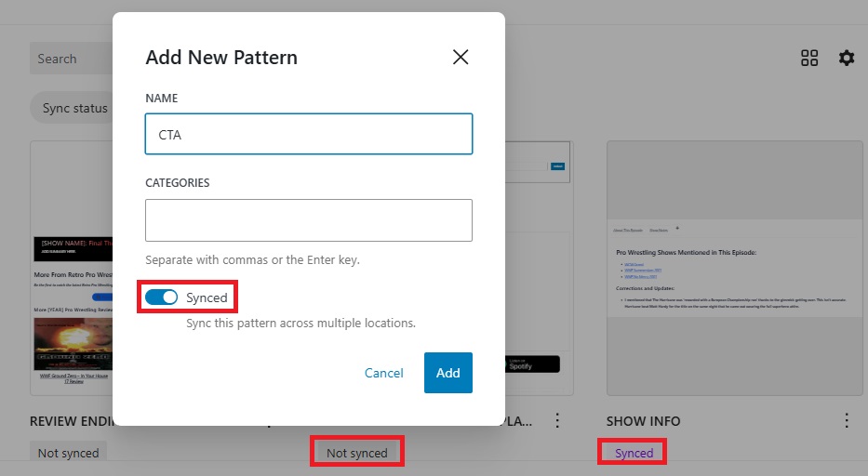Open the grid layout view icon
The width and height of the screenshot is (868, 476).
[x=809, y=58]
